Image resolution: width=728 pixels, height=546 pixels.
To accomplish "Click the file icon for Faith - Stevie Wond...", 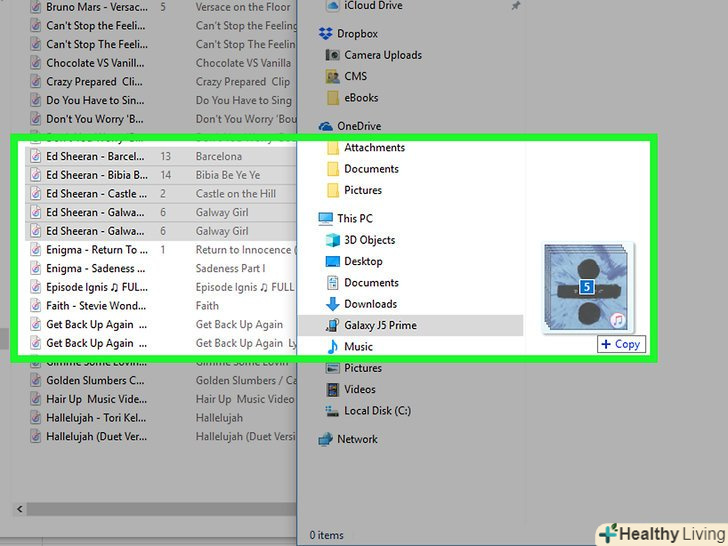I will coord(35,306).
